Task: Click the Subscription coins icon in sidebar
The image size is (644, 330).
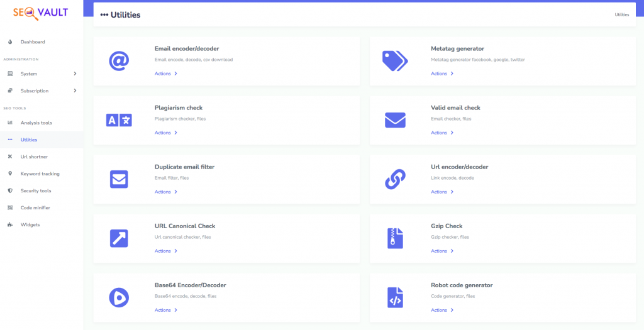Action: [x=10, y=91]
